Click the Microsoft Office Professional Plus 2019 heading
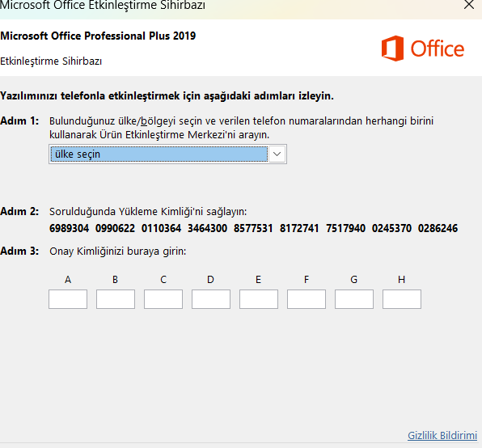 pos(98,36)
